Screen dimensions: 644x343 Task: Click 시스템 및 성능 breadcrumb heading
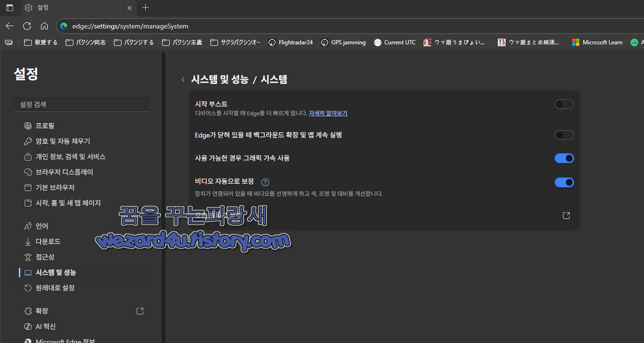(x=220, y=79)
